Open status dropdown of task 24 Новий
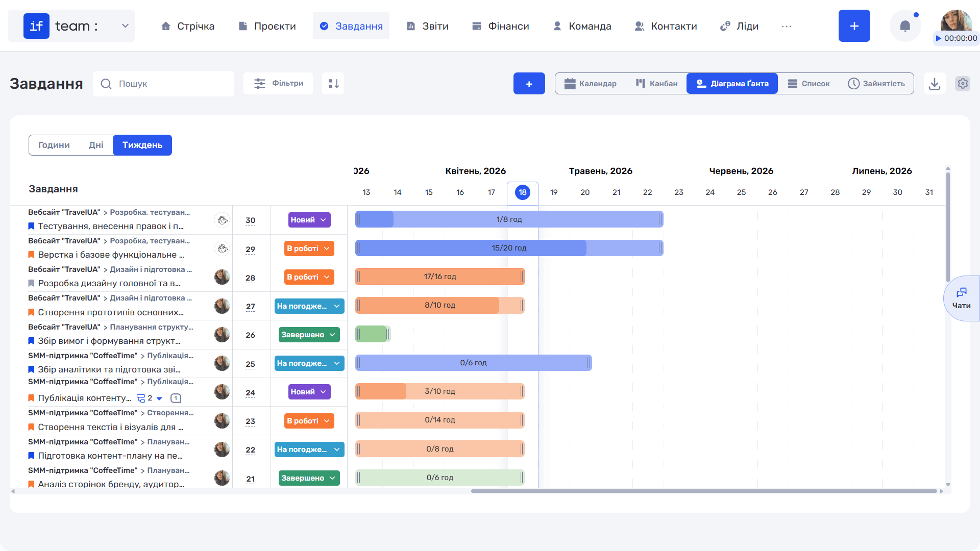Viewport: 980px width, 551px height. (309, 392)
